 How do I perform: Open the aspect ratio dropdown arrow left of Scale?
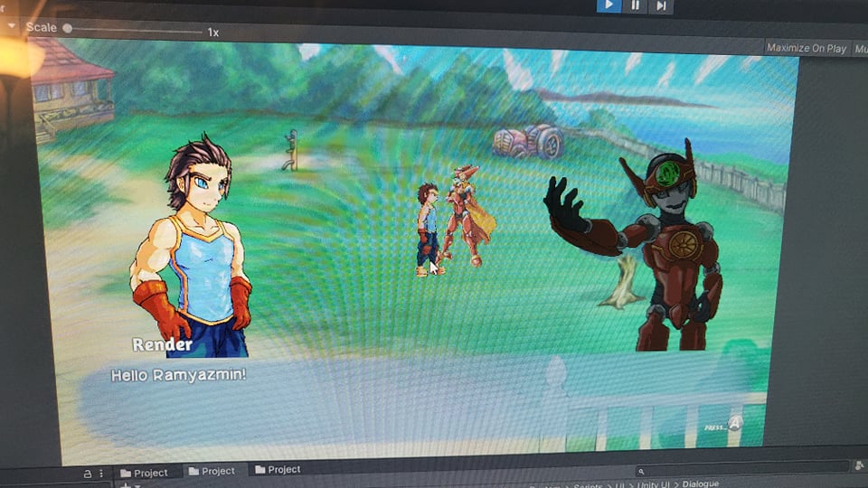click(11, 25)
